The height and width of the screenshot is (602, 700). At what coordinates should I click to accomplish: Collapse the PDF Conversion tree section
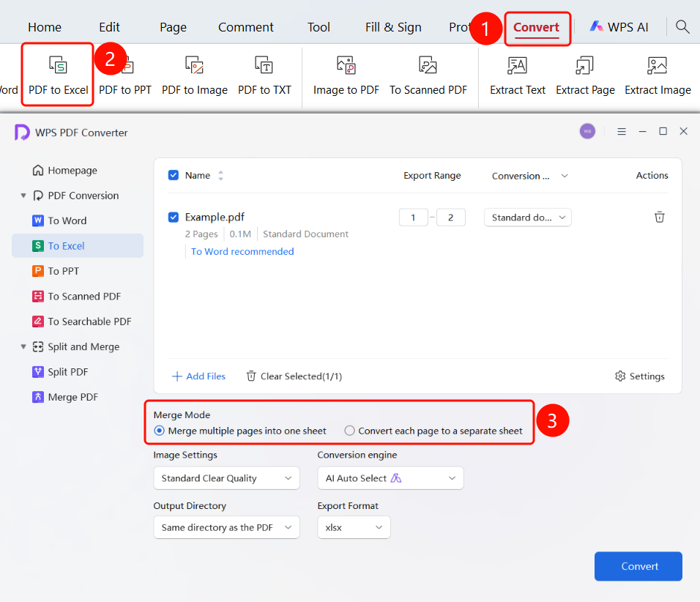[x=23, y=196]
